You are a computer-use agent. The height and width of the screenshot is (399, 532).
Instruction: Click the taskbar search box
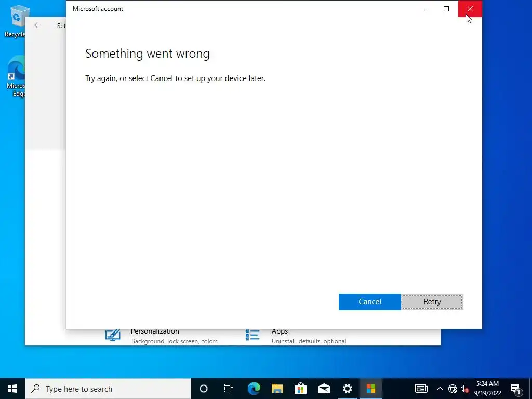[x=108, y=389]
